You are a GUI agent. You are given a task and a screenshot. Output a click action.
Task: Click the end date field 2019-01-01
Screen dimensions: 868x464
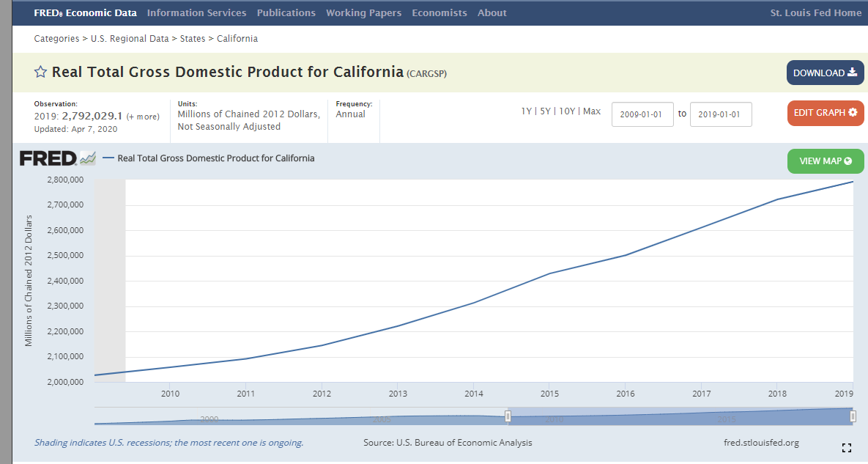721,114
